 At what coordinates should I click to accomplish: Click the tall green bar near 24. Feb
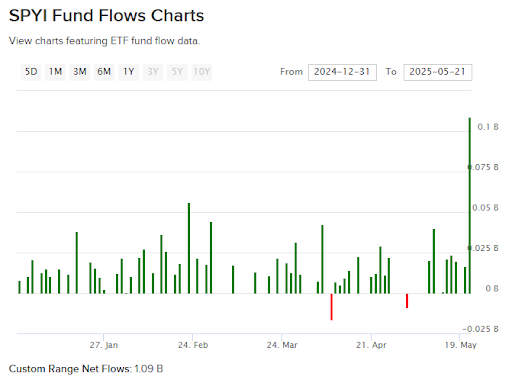tap(189, 248)
